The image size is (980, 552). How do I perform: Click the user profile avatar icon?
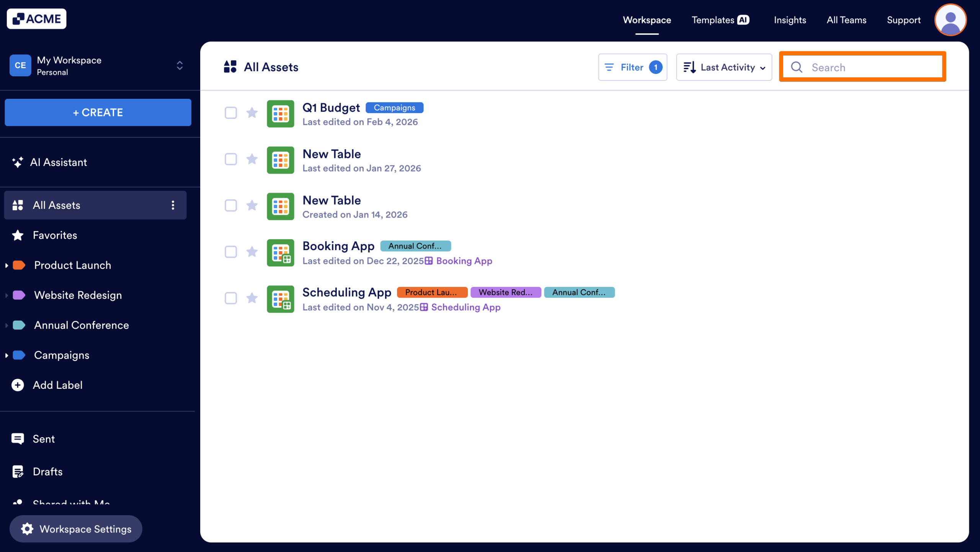pos(950,20)
